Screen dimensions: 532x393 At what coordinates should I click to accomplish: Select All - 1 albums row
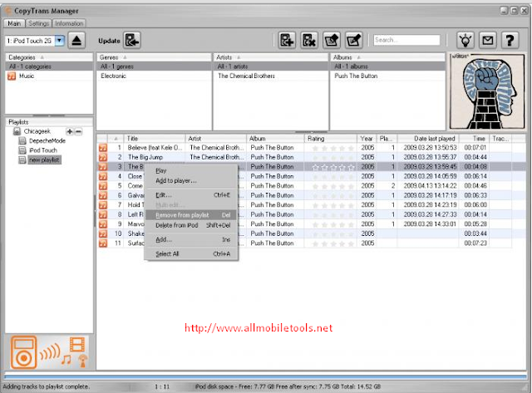388,66
